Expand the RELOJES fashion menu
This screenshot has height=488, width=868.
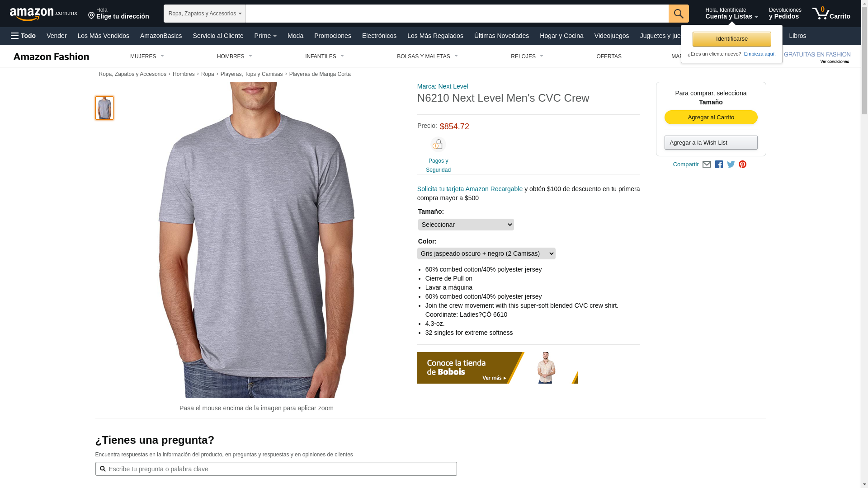[x=527, y=56]
